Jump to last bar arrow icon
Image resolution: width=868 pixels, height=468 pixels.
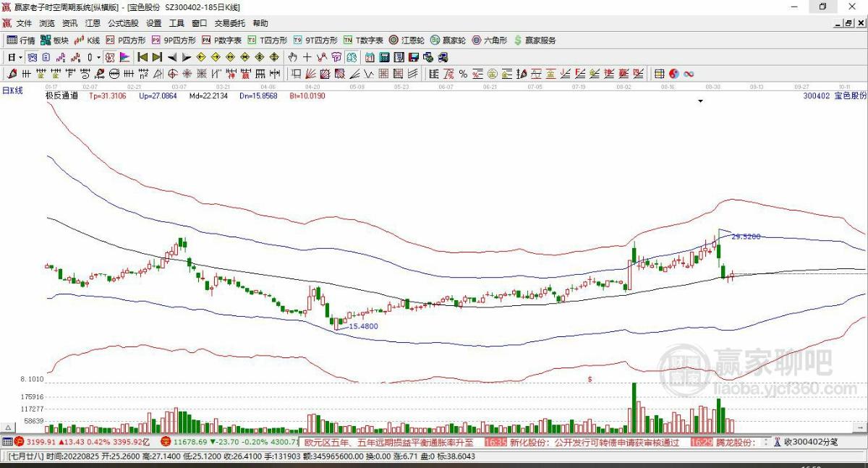157,56
